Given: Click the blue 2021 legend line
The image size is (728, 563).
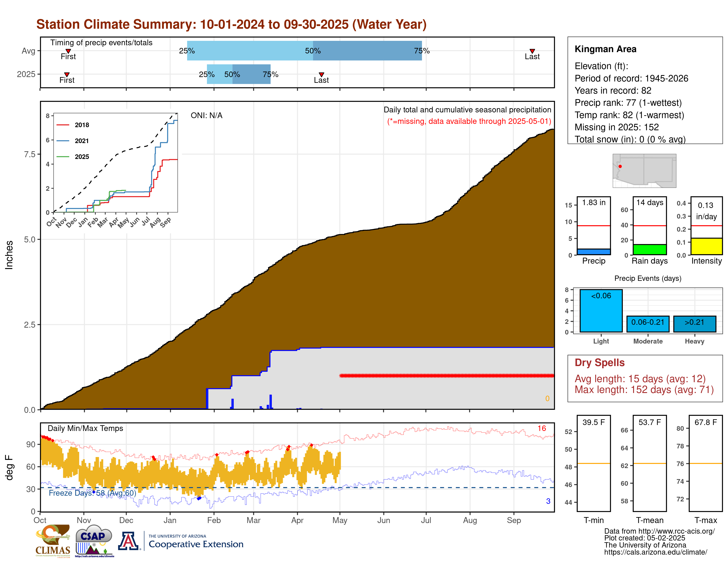Looking at the screenshot, I should 63,141.
